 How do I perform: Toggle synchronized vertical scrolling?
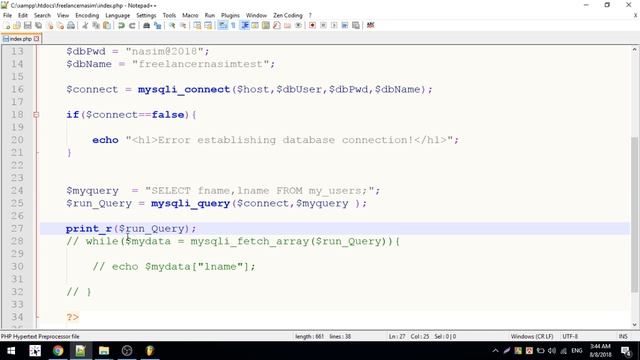(197, 25)
